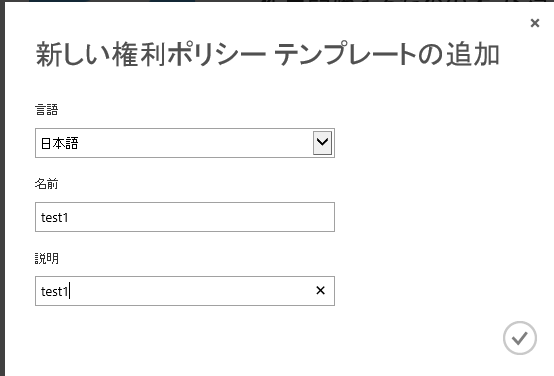Select the 日本語 text in language box

(x=59, y=143)
